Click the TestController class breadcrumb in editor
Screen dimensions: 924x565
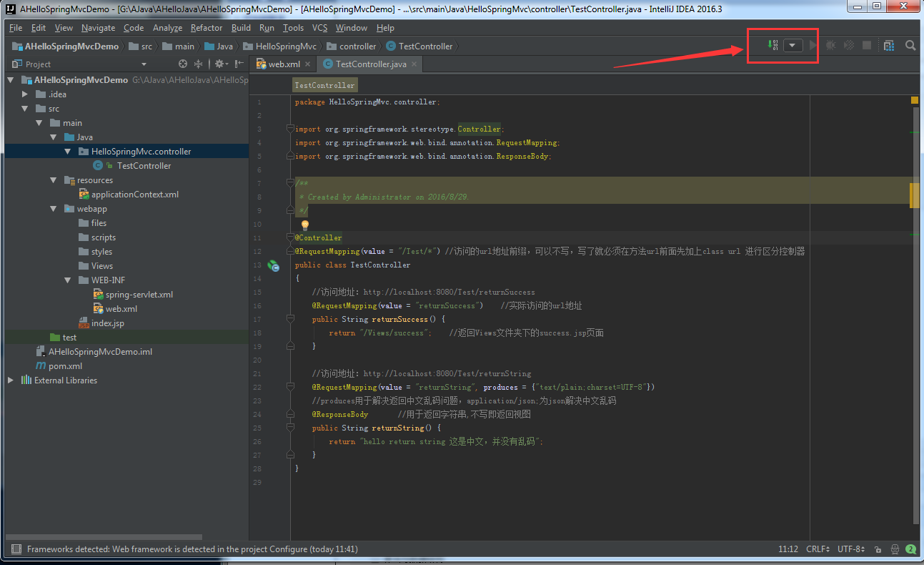(324, 85)
